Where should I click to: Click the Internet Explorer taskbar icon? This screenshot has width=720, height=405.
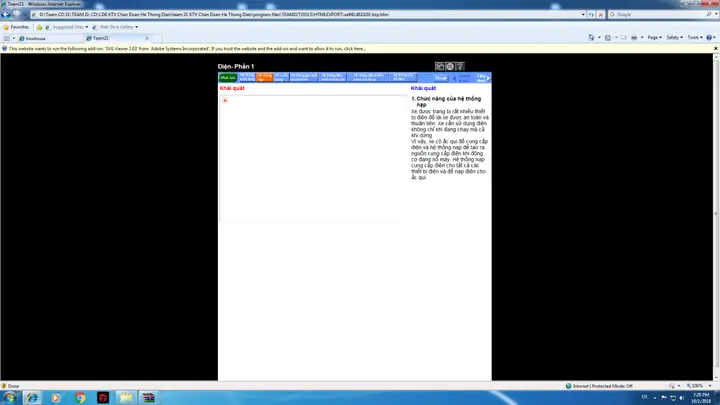pyautogui.click(x=32, y=398)
